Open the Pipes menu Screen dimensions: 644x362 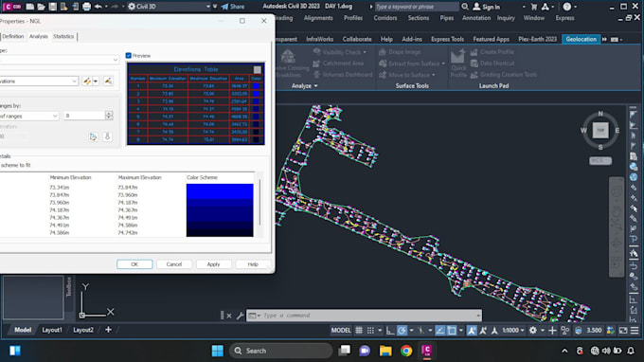447,18
